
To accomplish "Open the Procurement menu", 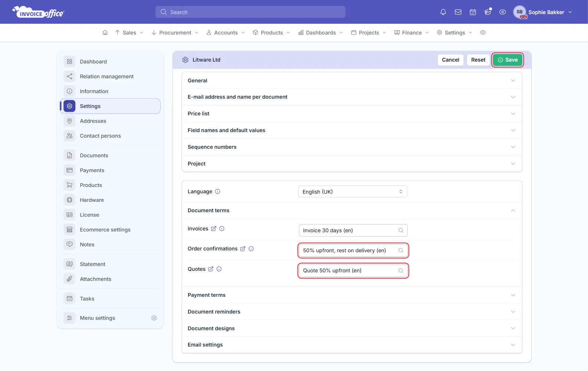I will [x=175, y=33].
